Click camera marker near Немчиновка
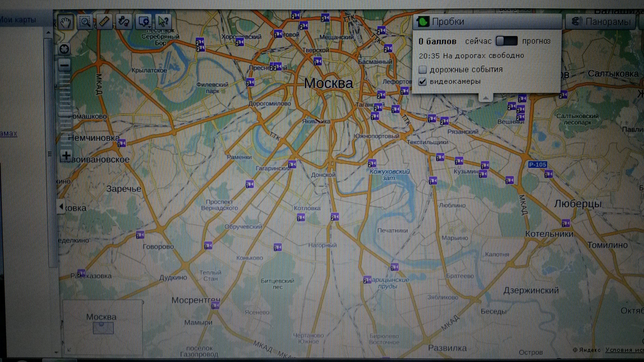 coord(122,143)
